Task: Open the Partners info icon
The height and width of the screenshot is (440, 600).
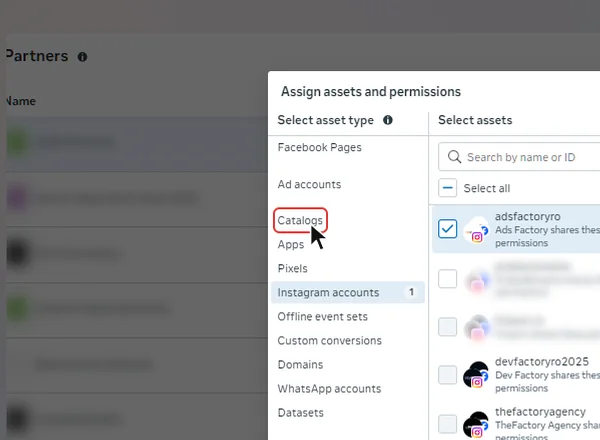Action: [82, 57]
